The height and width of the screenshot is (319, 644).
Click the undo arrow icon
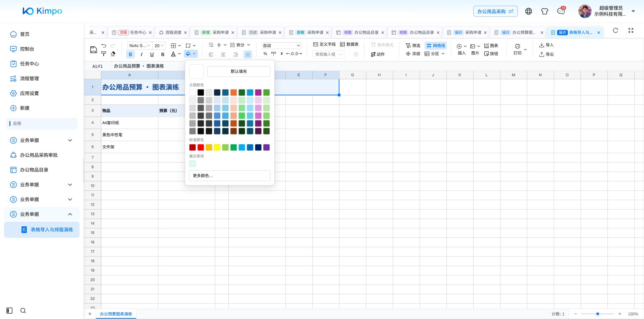[x=104, y=46]
